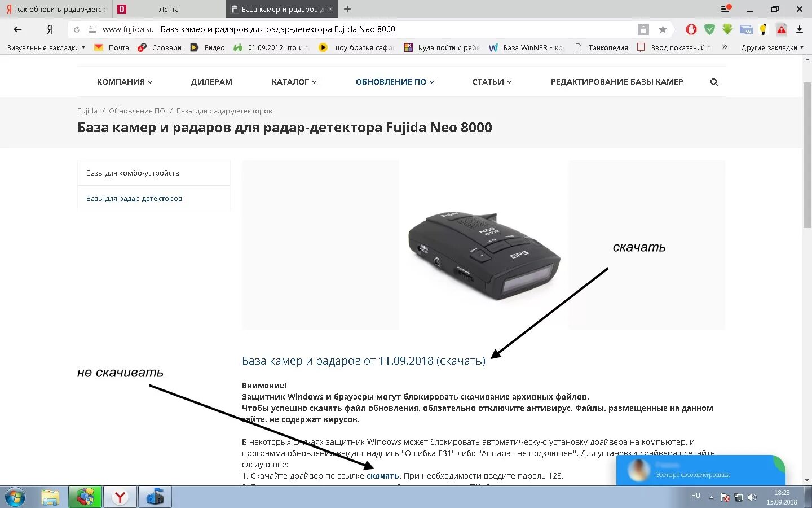
Task: Open Yandex home via the Я button
Action: tap(50, 29)
